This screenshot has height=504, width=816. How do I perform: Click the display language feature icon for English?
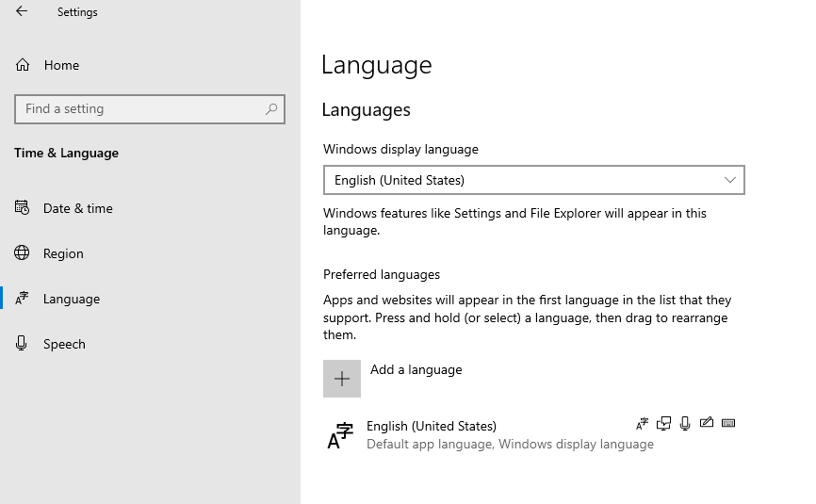(x=643, y=424)
